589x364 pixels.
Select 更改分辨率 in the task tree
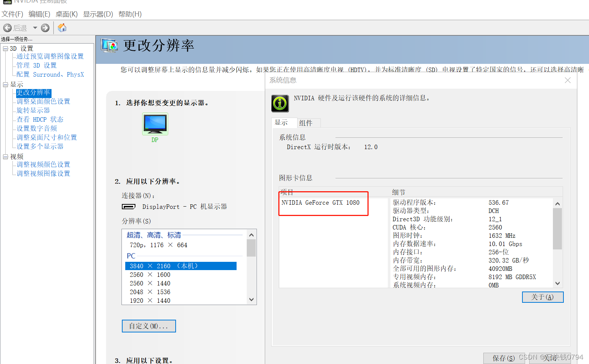[x=33, y=92]
